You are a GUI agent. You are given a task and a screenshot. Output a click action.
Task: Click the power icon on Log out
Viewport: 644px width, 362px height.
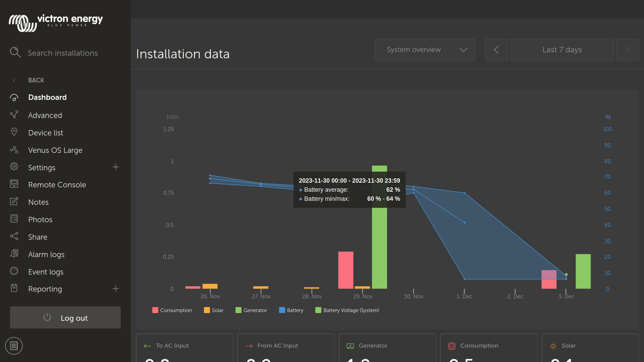[47, 317]
